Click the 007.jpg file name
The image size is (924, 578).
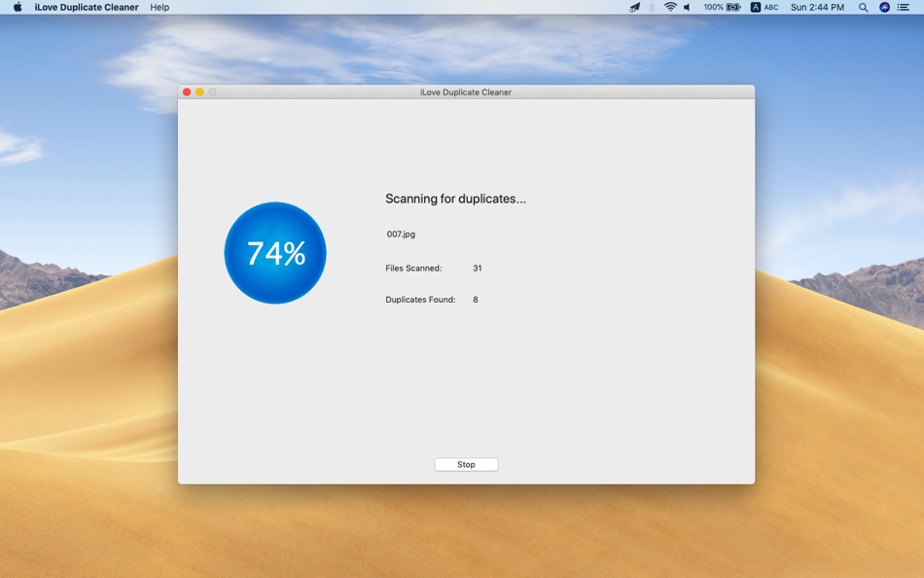[401, 235]
